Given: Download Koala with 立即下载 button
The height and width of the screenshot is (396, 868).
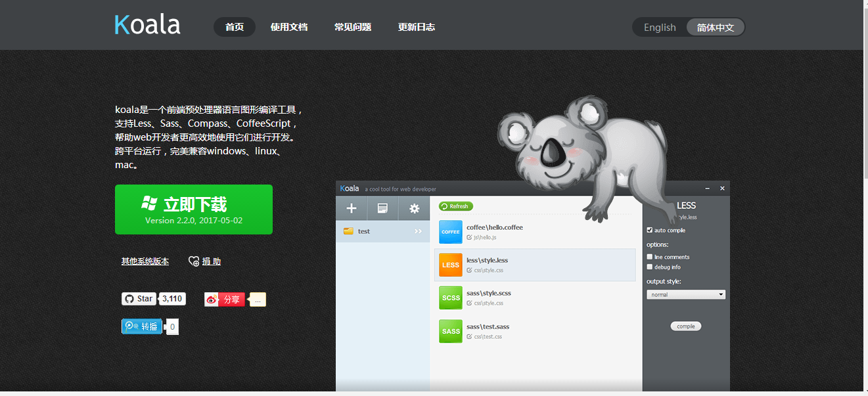Looking at the screenshot, I should coord(194,209).
